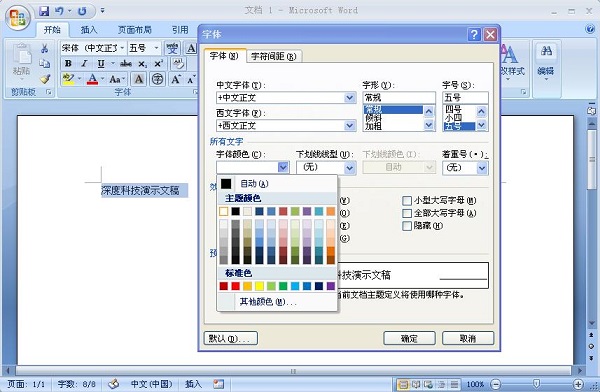Viewport: 600px width, 392px height.
Task: Collapse the 字体颜色 color dropdown arrow
Action: coord(283,167)
